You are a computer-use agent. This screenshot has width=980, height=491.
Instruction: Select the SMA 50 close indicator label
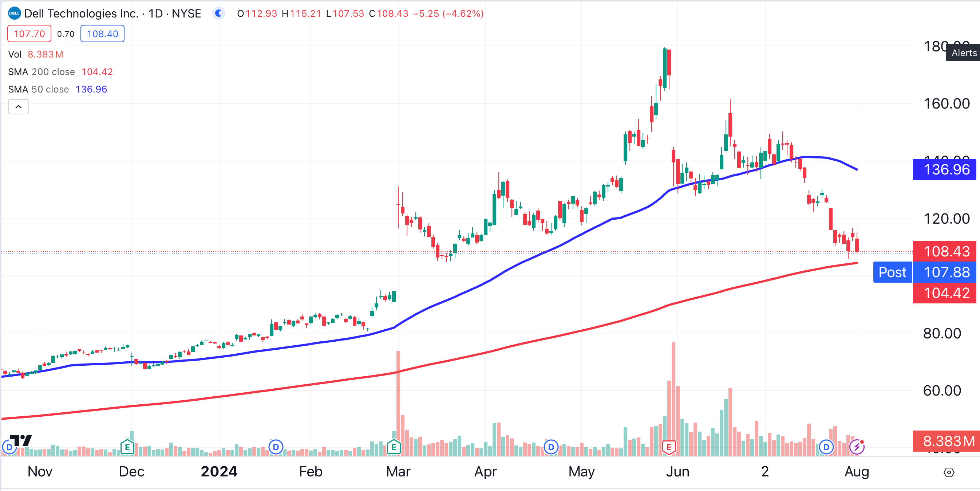tap(39, 90)
